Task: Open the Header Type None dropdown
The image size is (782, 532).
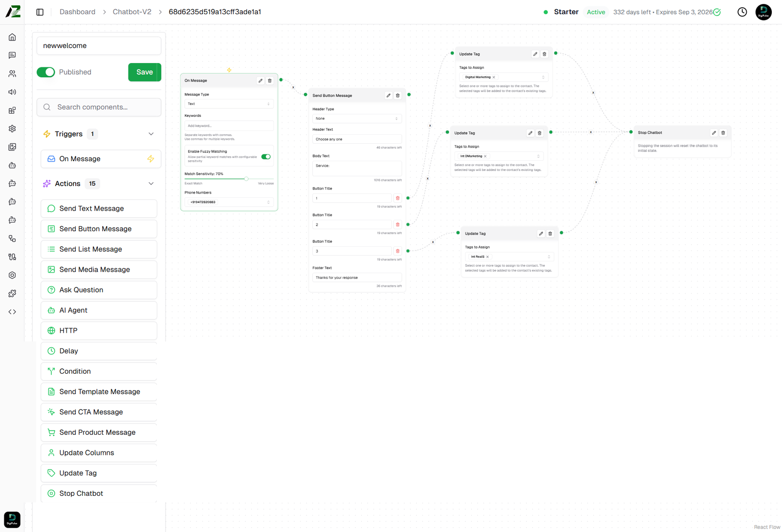Action: [357, 119]
